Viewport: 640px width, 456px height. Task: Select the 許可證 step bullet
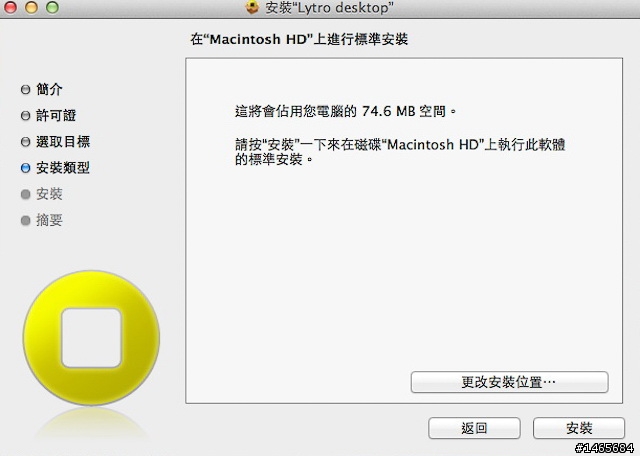(x=25, y=116)
